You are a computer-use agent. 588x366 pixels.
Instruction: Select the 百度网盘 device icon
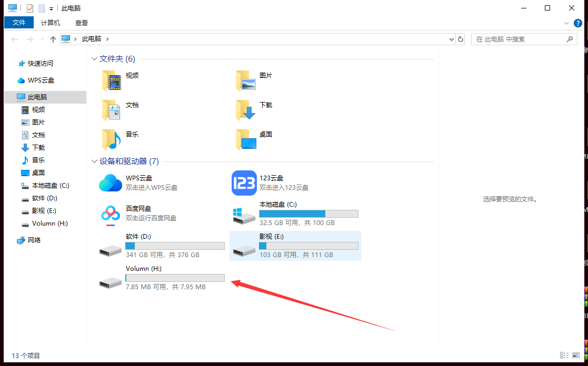(111, 213)
